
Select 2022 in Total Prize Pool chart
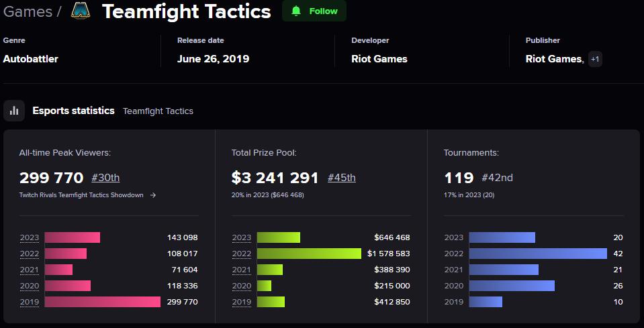click(x=242, y=254)
